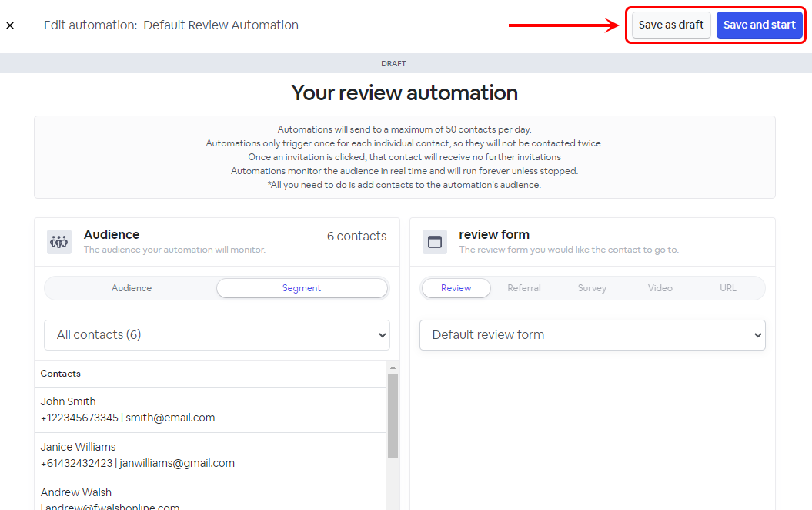Click the Default Review Automation name field

point(221,25)
